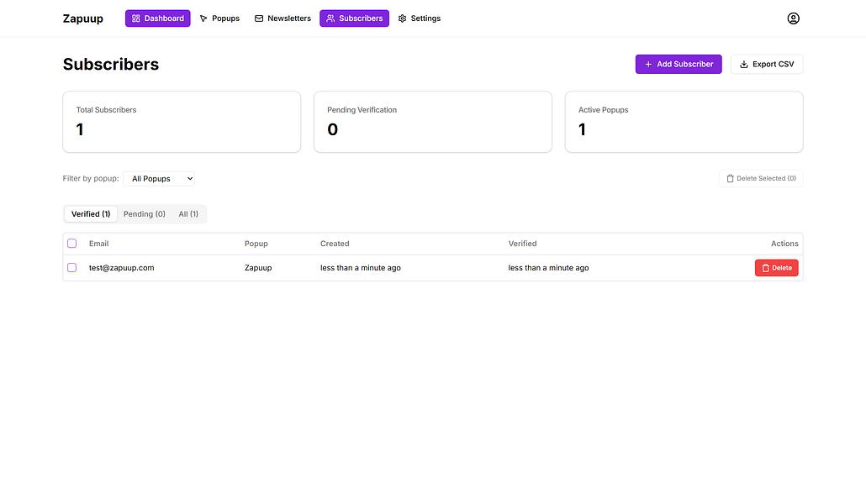Export subscribers as CSV
This screenshot has width=866, height=504.
click(767, 64)
